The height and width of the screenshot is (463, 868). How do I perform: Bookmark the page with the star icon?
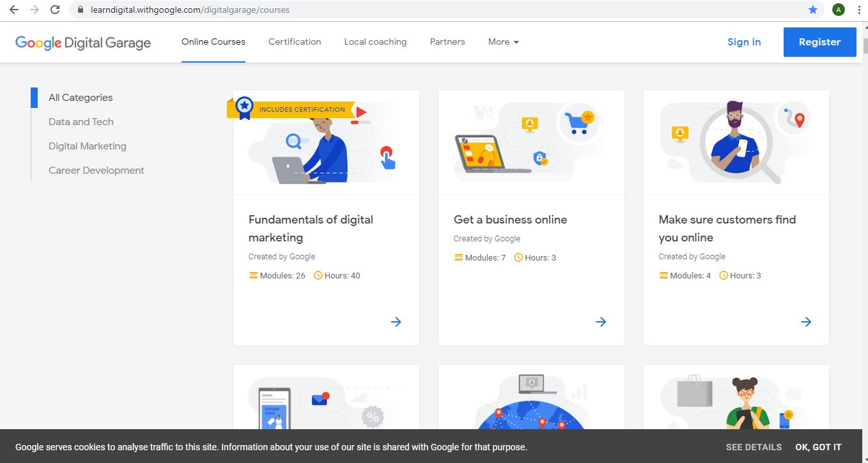coord(813,10)
